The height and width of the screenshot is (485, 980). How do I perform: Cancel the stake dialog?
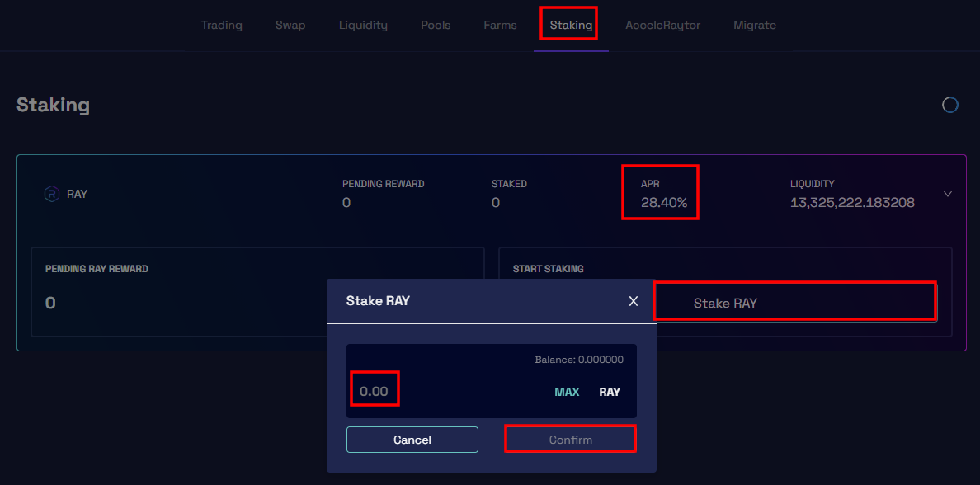412,440
